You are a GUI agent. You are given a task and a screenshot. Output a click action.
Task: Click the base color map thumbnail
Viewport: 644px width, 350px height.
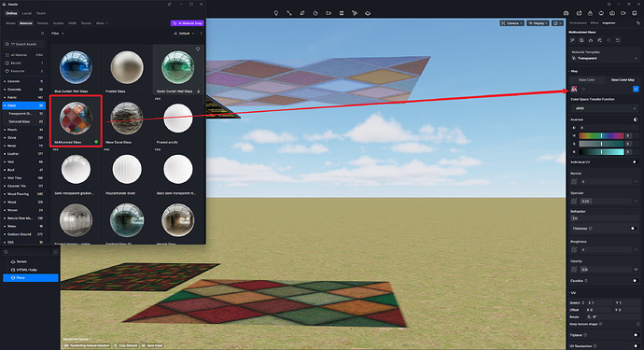(x=574, y=90)
